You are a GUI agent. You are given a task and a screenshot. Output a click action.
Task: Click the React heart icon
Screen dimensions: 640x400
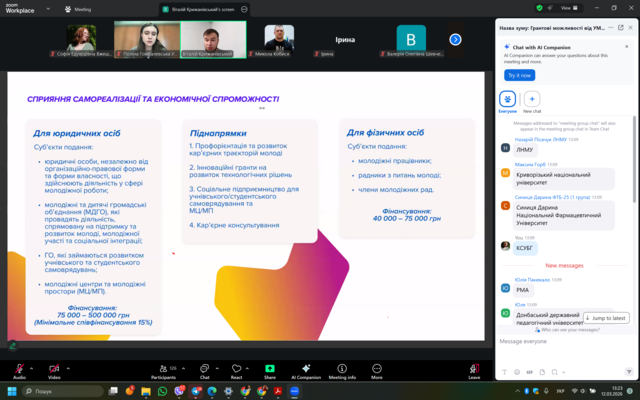(x=236, y=368)
